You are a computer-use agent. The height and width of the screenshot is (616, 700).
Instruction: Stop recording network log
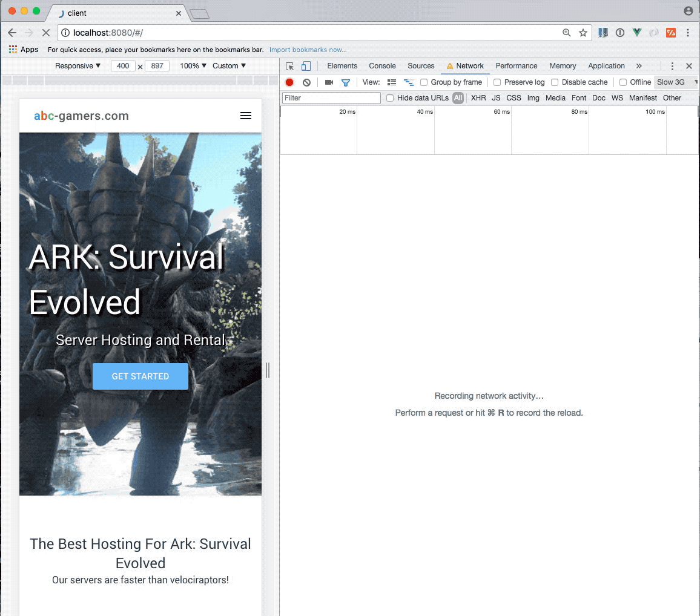pos(289,82)
